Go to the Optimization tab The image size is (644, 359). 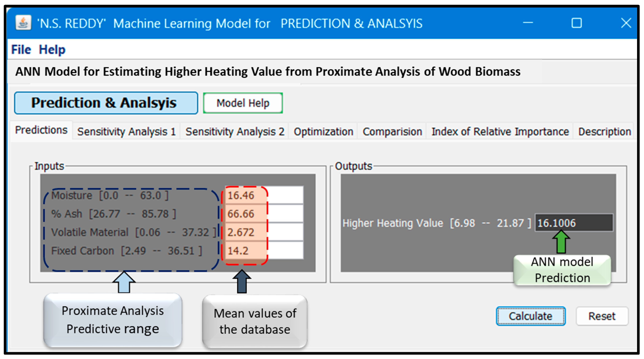point(323,131)
